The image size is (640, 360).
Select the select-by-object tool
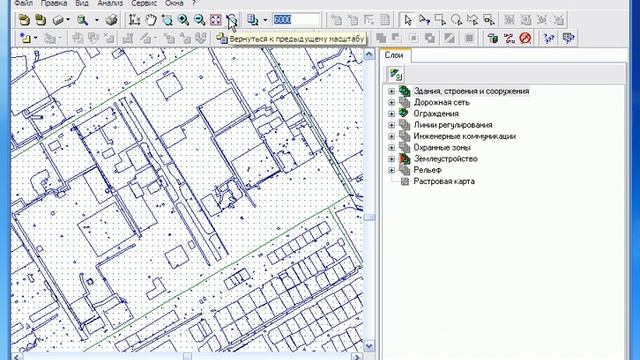[x=489, y=20]
